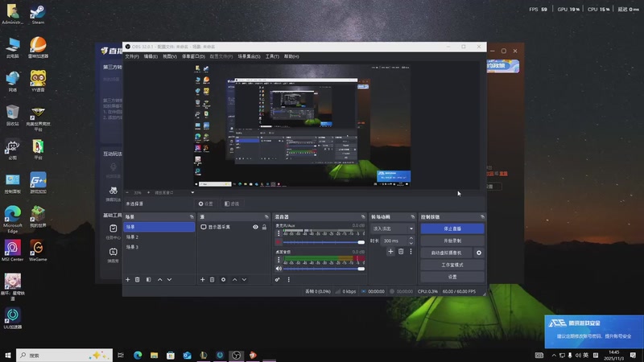This screenshot has width=644, height=362.
Task: Unmute the 麦克风/Aux microphone channel
Action: pos(279,241)
